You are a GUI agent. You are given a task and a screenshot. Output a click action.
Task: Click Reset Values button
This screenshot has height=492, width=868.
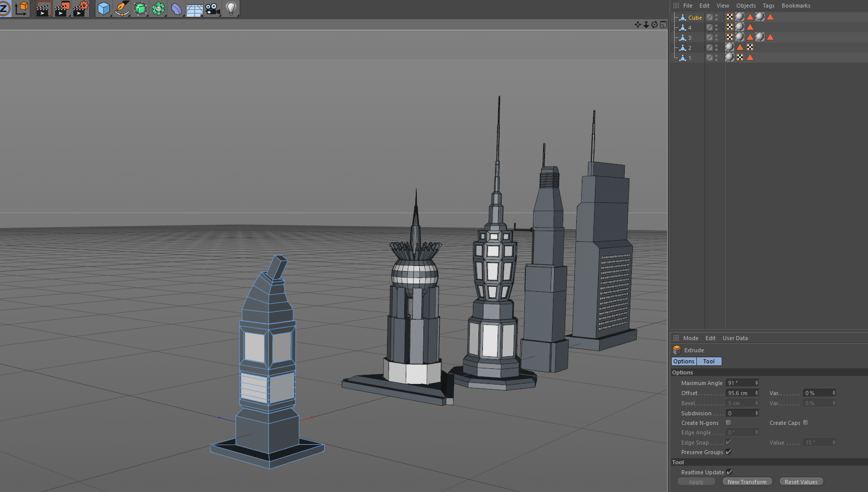point(801,482)
